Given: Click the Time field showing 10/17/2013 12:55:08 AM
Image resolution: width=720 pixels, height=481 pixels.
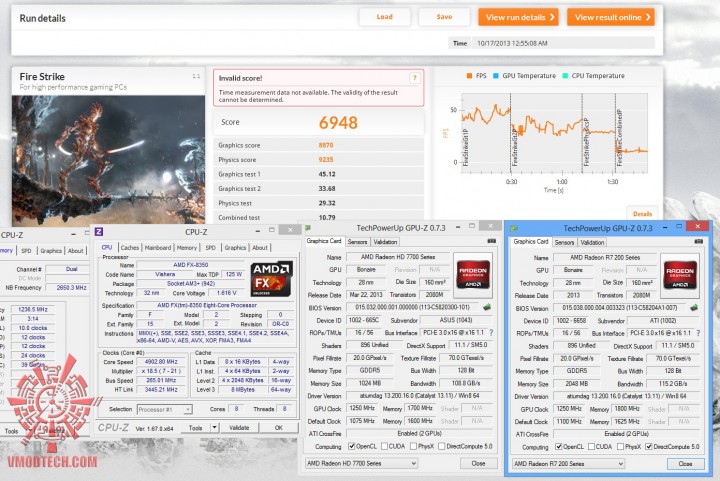Looking at the screenshot, I should click(563, 43).
